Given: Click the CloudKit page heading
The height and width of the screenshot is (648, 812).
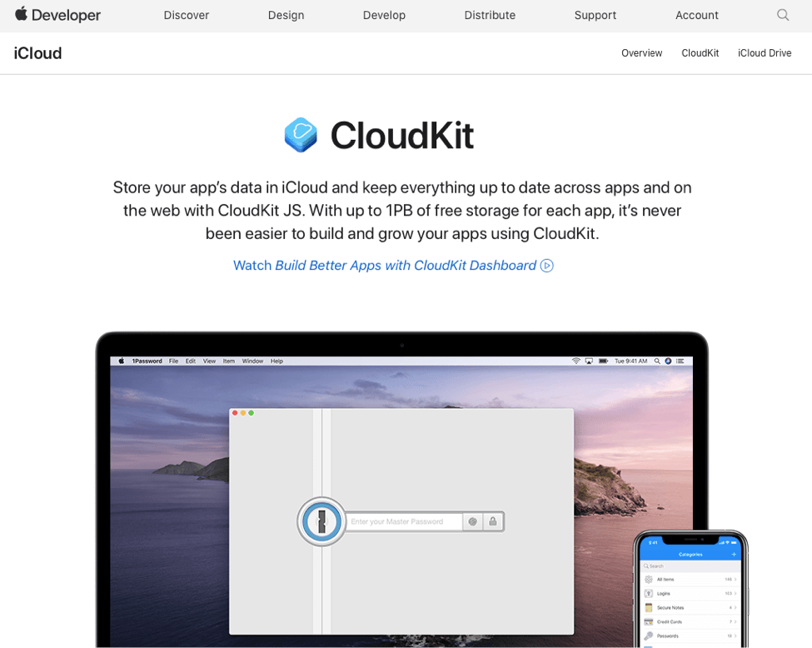Looking at the screenshot, I should coord(402,136).
